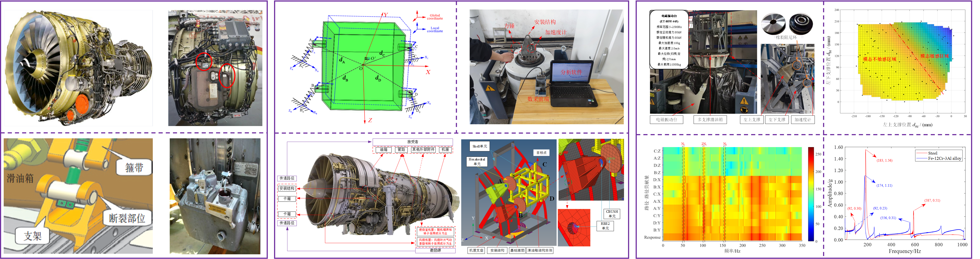Click the silver rubber damping ring image
This screenshot has height=259, width=980.
point(773,23)
